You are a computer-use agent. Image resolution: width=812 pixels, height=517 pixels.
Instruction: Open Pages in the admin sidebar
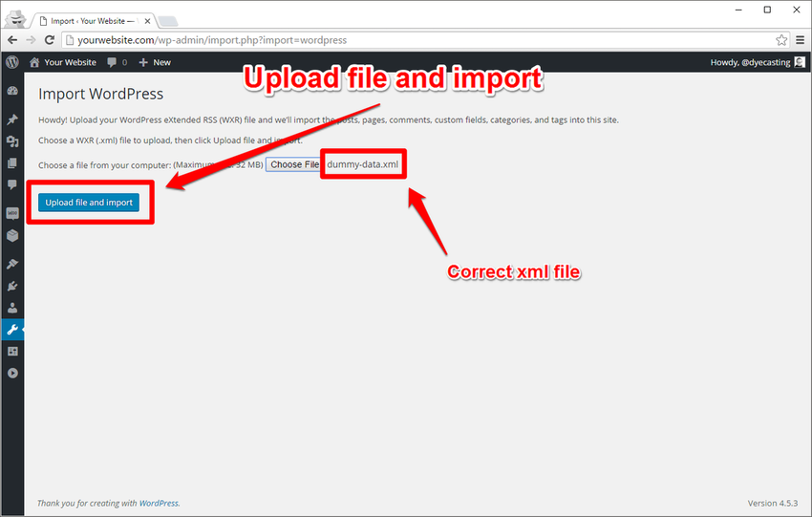coord(12,163)
